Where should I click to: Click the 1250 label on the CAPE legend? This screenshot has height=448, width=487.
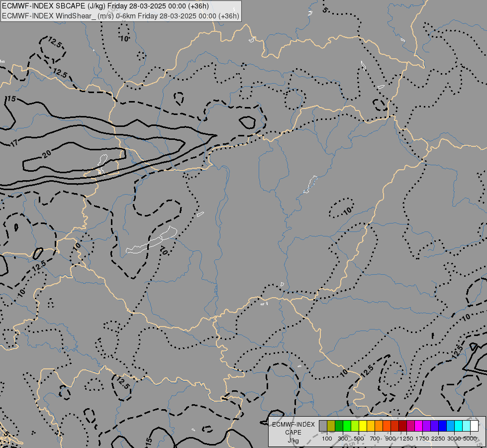click(406, 439)
